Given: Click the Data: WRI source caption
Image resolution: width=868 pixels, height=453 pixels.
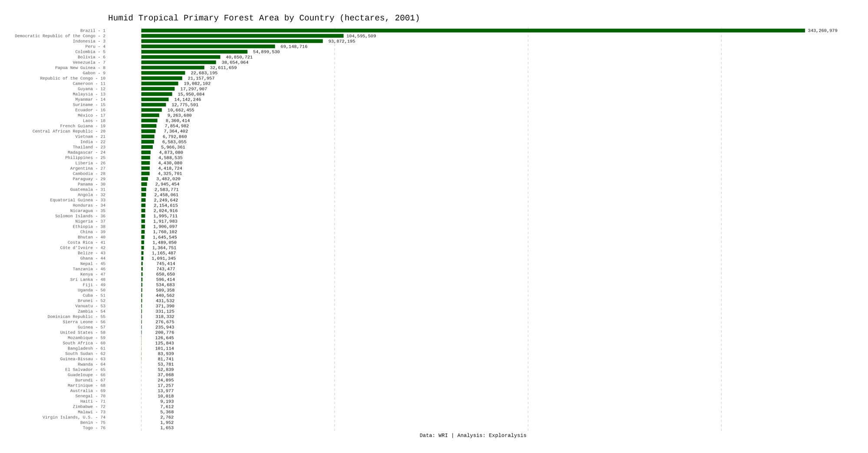Looking at the screenshot, I should pos(473,435).
